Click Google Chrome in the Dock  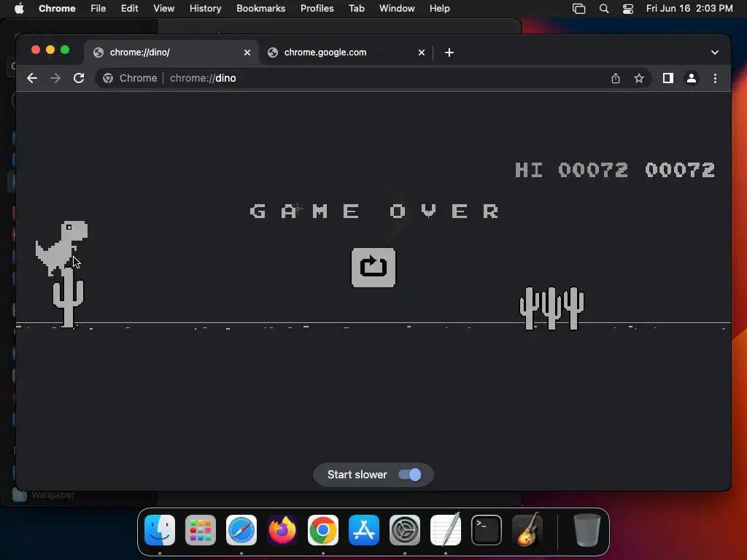click(x=323, y=530)
